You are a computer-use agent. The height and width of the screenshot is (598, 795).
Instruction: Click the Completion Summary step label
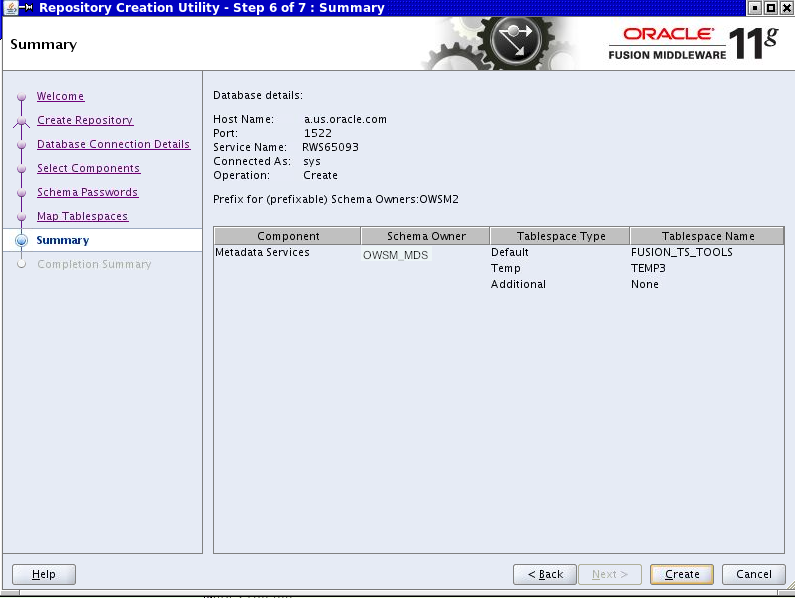click(x=94, y=264)
